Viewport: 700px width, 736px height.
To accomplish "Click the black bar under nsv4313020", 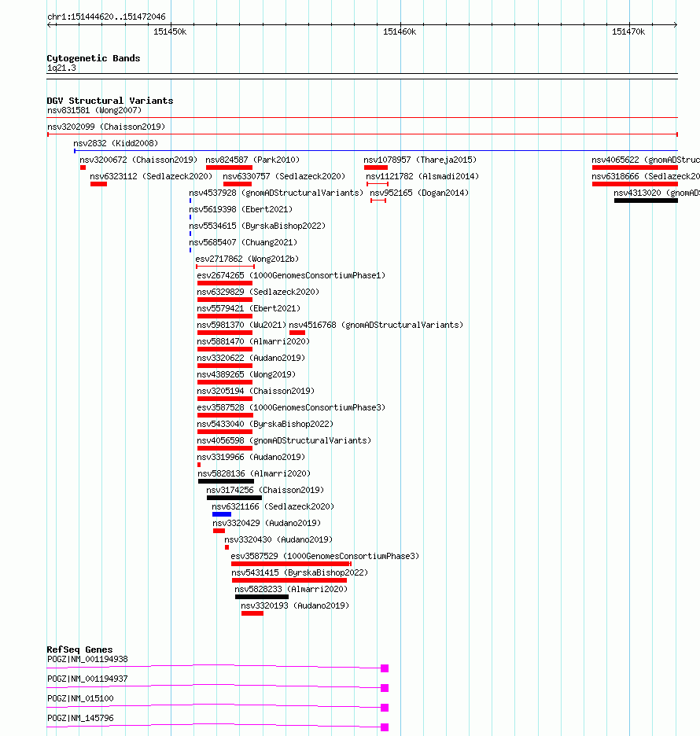I will pos(646,201).
